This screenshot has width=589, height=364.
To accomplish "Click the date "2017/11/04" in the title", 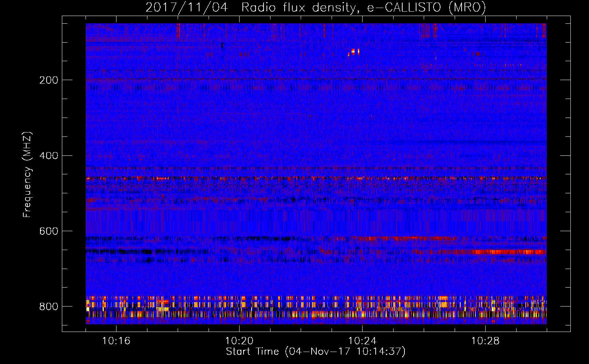I will point(187,7).
